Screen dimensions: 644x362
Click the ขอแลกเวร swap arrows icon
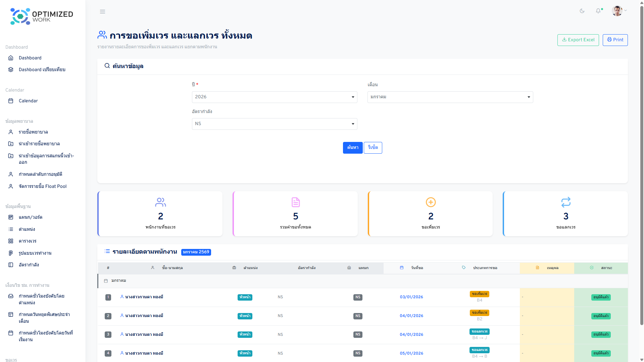[565, 202]
